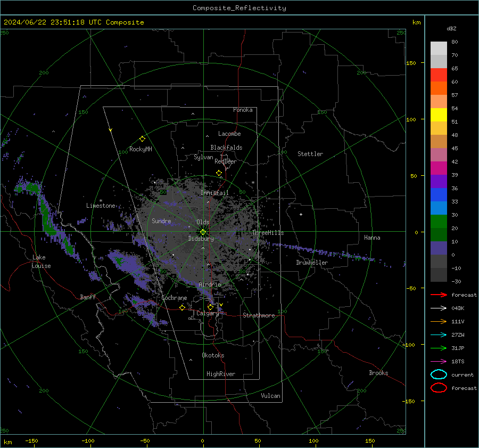The height and width of the screenshot is (448, 479).
Task: Click the Banff city label
Action: tap(88, 297)
